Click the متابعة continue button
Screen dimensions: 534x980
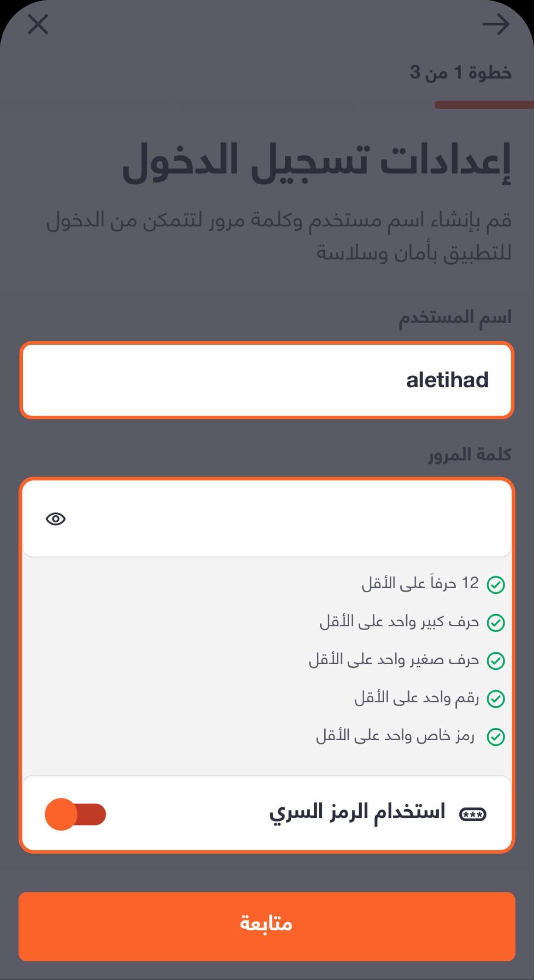tap(267, 926)
